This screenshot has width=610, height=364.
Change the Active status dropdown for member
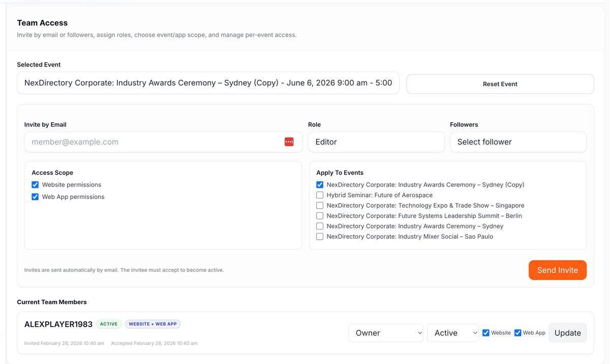click(452, 333)
